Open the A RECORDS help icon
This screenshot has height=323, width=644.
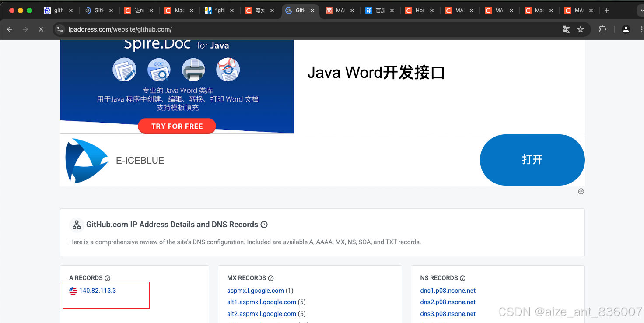click(x=108, y=278)
